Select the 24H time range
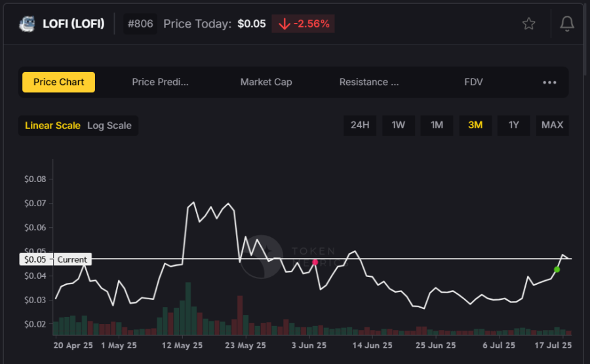The image size is (590, 364). point(360,125)
